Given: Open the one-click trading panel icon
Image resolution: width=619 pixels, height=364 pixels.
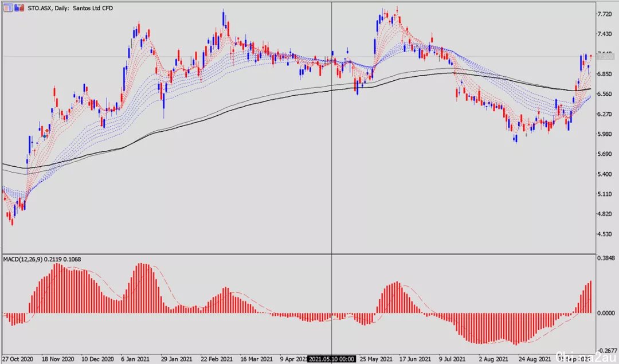Looking at the screenshot, I should (19, 7).
